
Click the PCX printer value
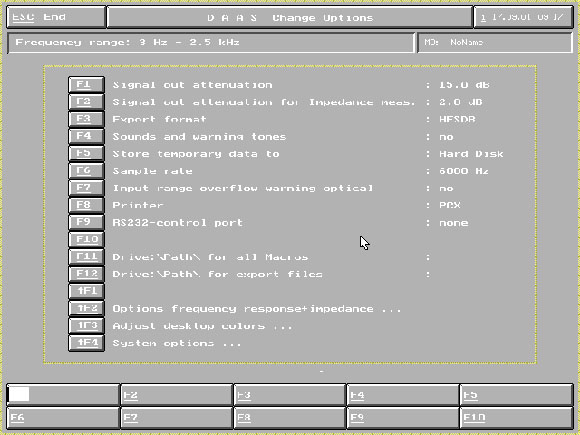click(x=450, y=205)
